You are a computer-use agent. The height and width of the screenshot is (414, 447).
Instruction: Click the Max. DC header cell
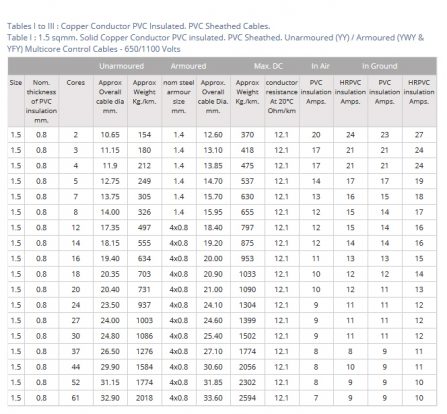click(x=268, y=66)
